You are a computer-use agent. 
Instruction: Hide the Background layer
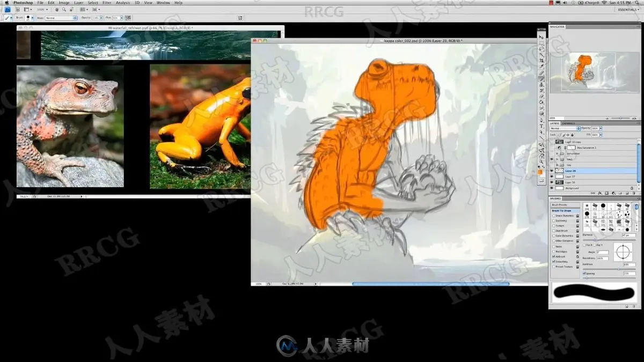(552, 188)
